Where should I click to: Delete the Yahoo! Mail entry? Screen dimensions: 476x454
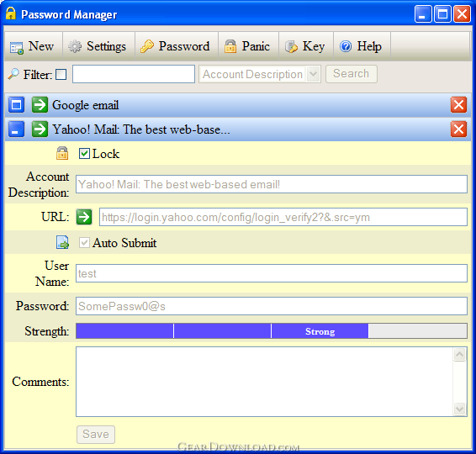click(x=458, y=129)
